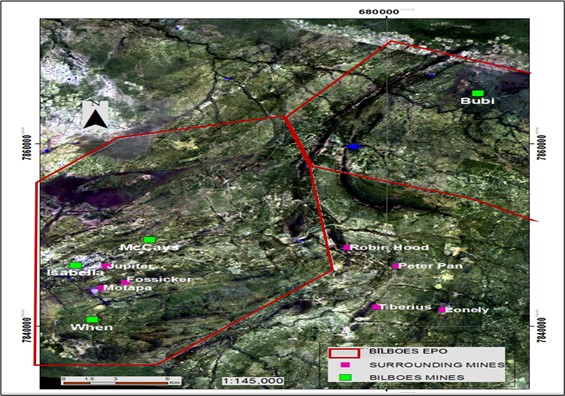Click the green Isabella mine marker

(76, 265)
